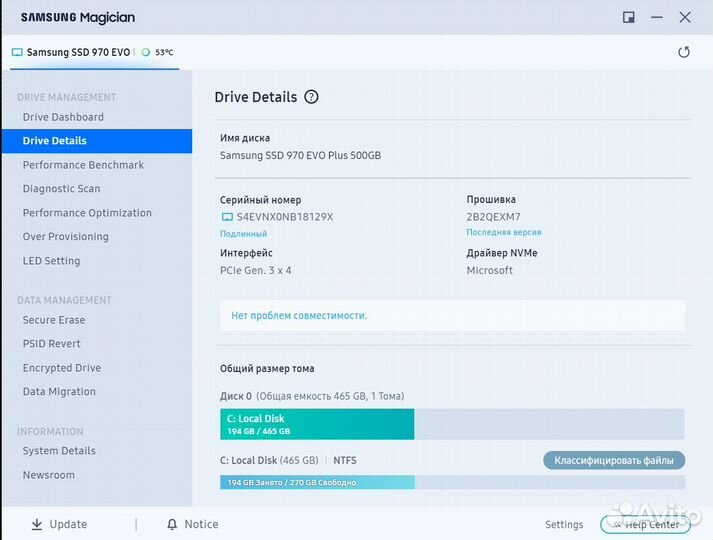
Task: Click the drive icon beside serial number
Action: [226, 217]
